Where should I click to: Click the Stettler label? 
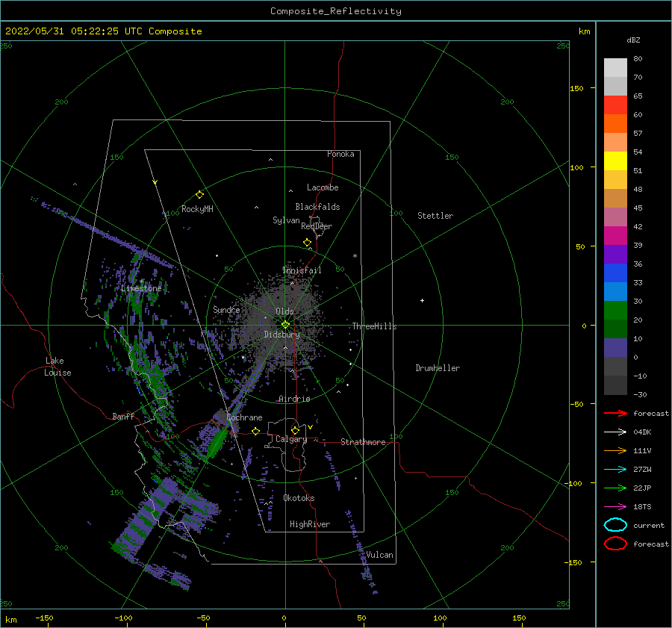click(435, 216)
